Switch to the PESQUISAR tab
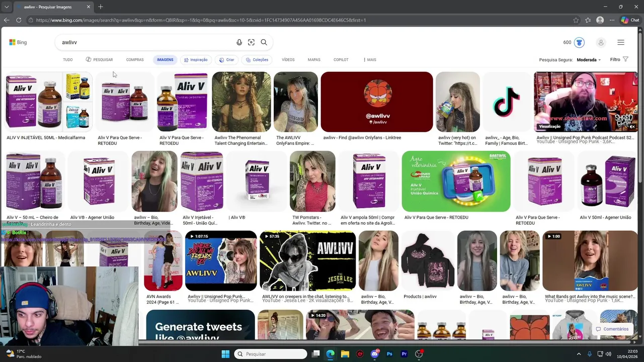The width and height of the screenshot is (644, 362). point(99,60)
